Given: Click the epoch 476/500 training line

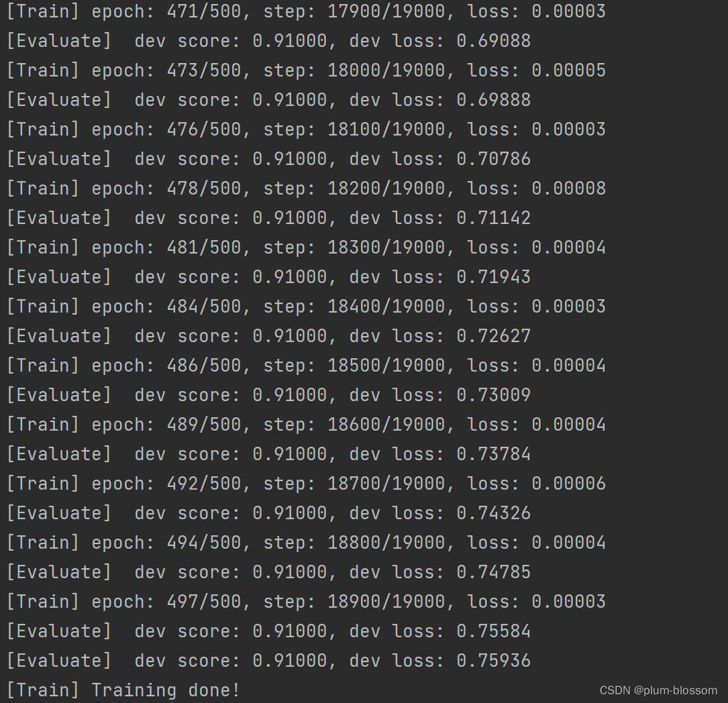Looking at the screenshot, I should pyautogui.click(x=306, y=129).
